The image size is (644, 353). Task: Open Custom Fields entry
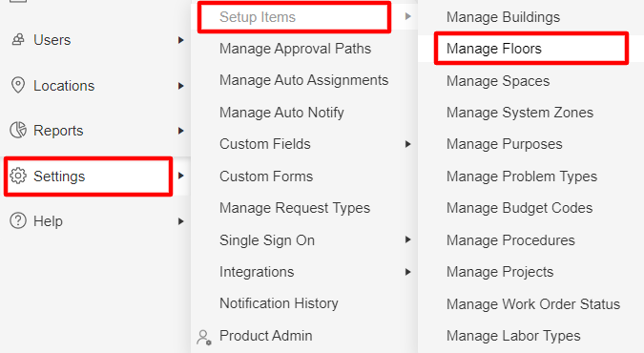coord(265,144)
